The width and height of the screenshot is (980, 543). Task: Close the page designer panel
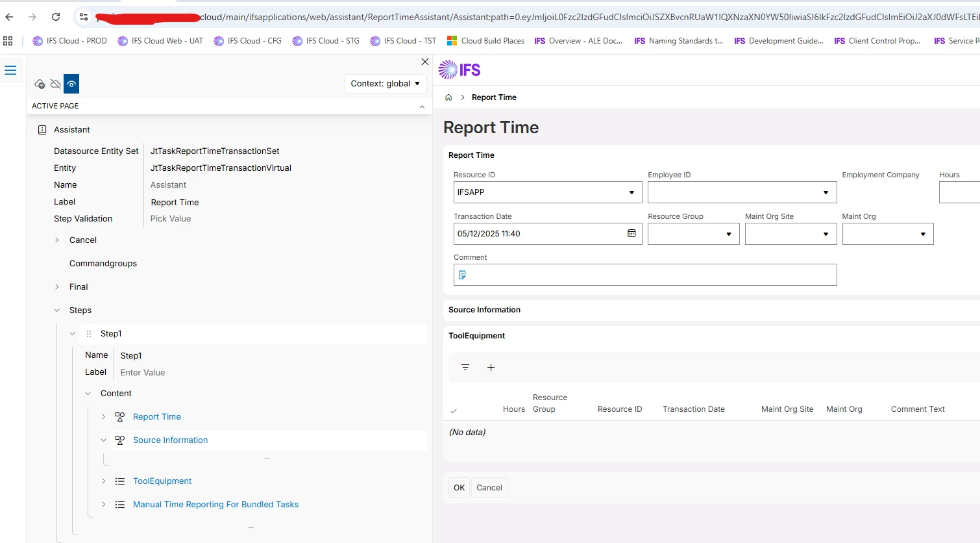pos(424,62)
